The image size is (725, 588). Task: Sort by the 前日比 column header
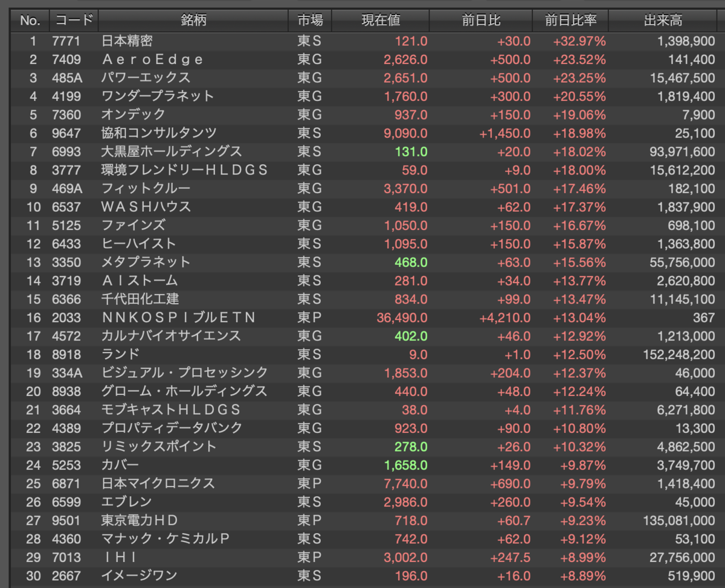[481, 21]
